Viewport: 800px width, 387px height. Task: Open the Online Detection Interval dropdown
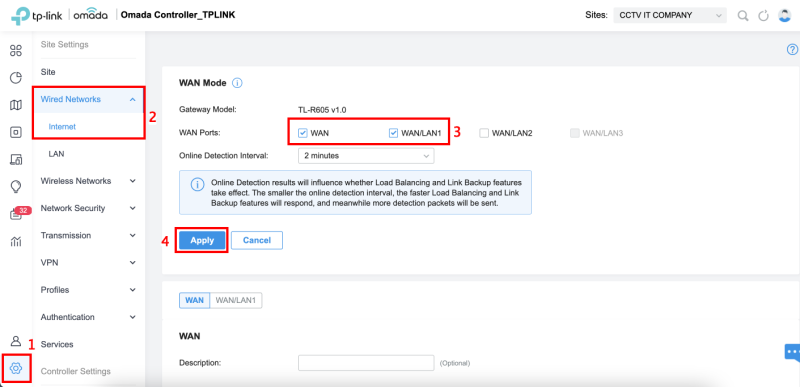(x=366, y=156)
